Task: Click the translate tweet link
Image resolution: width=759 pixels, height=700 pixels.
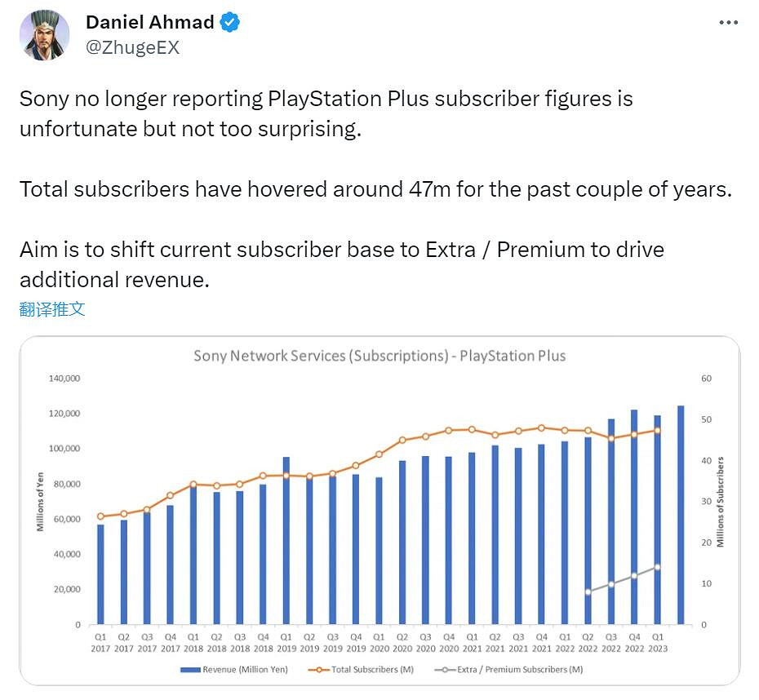Action: 52,309
